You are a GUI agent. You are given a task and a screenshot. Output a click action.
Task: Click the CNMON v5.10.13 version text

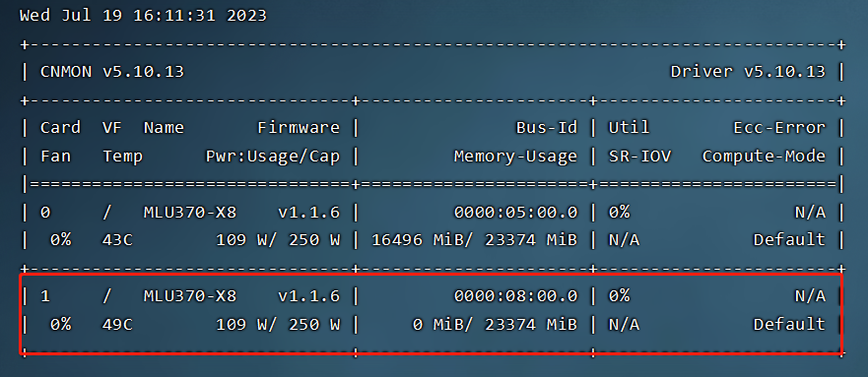112,72
